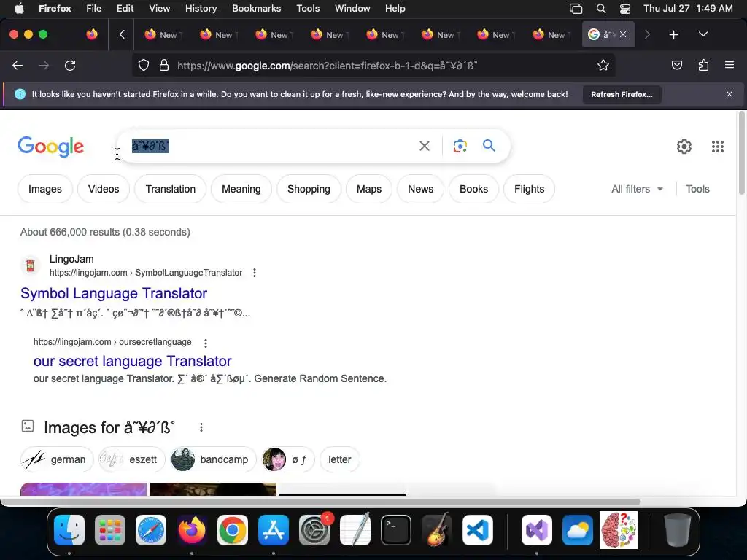The height and width of the screenshot is (560, 747).
Task: Open the Tools search options
Action: coord(697,189)
